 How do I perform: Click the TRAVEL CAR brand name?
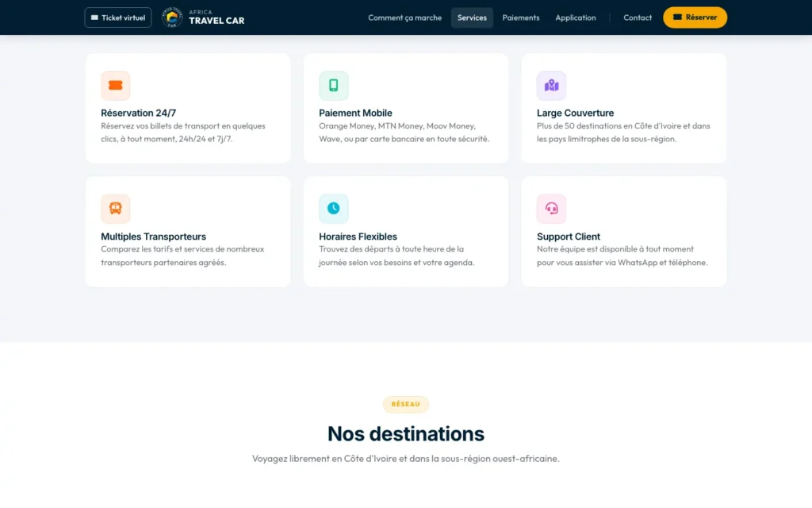[216, 21]
